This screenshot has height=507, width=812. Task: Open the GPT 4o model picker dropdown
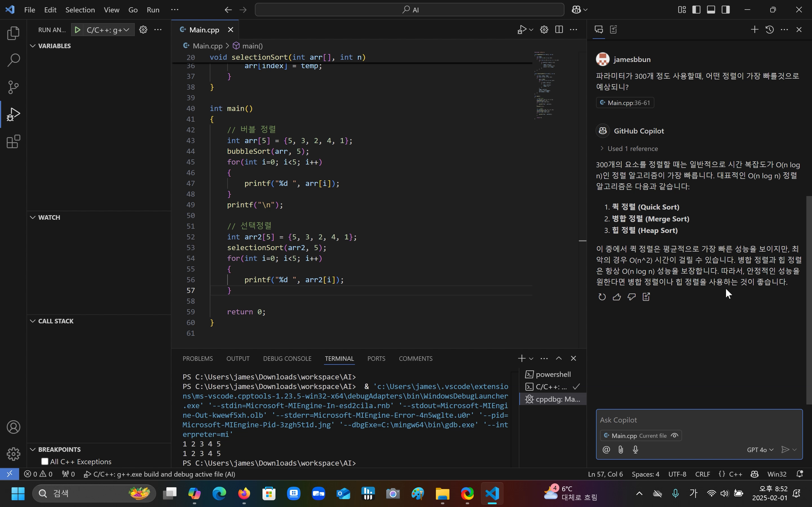pos(760,450)
